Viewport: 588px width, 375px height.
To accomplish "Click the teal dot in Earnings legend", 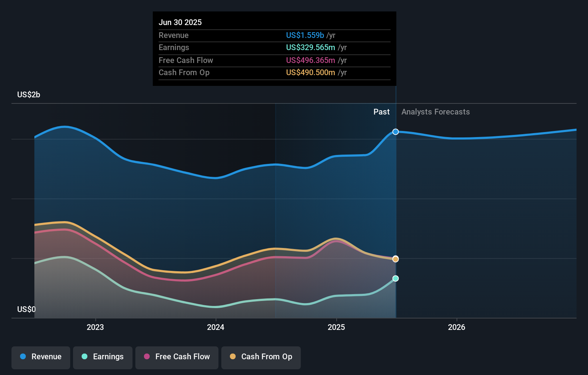I will click(85, 356).
